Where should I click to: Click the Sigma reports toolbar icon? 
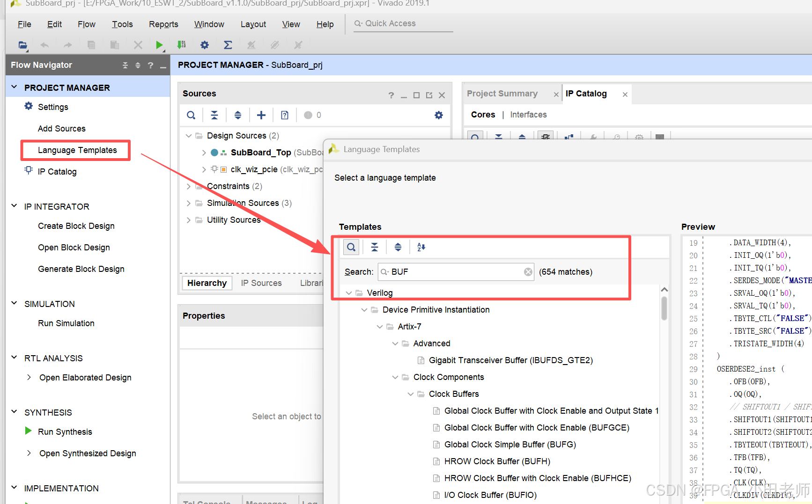click(x=228, y=45)
